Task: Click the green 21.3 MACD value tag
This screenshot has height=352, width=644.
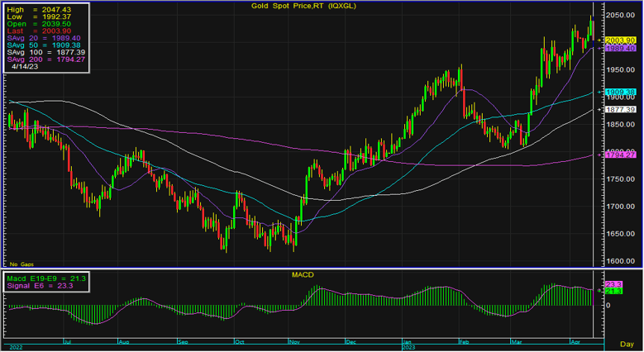Action: [613, 291]
